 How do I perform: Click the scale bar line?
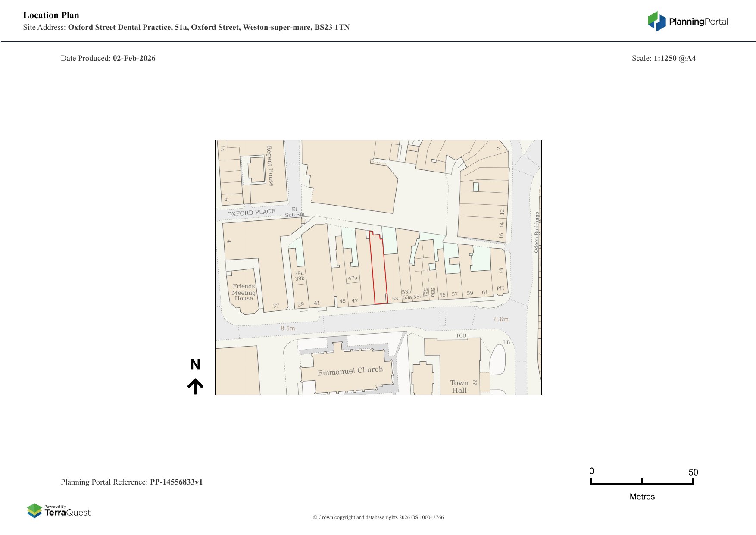coord(642,484)
